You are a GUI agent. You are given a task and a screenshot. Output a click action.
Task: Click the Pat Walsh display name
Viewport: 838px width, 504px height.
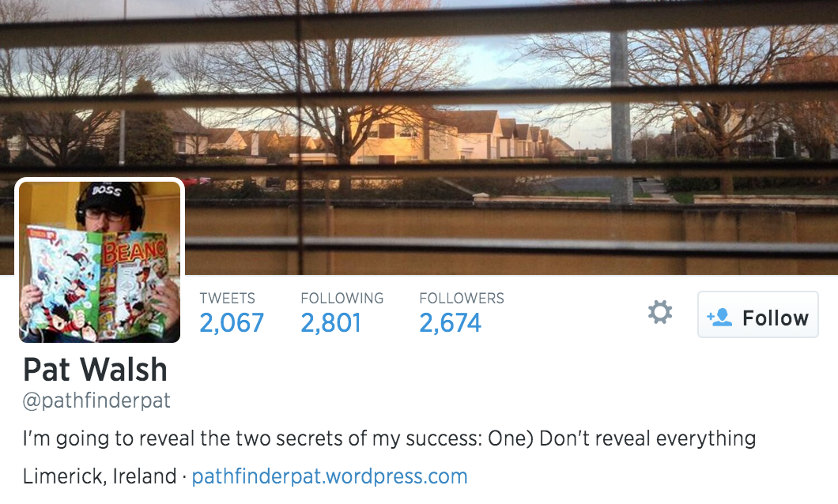click(95, 370)
